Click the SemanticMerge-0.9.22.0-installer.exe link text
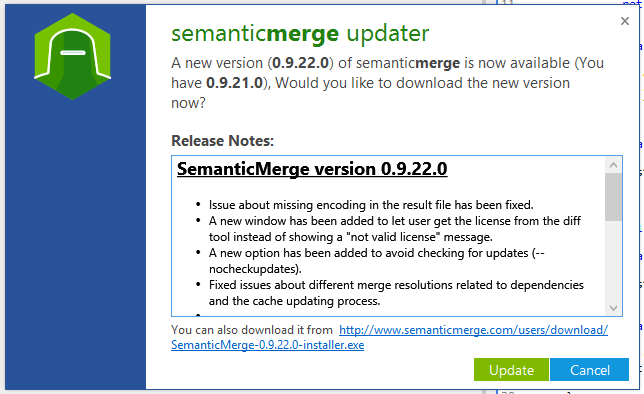Screen dimensions: 644x394 click(x=267, y=345)
